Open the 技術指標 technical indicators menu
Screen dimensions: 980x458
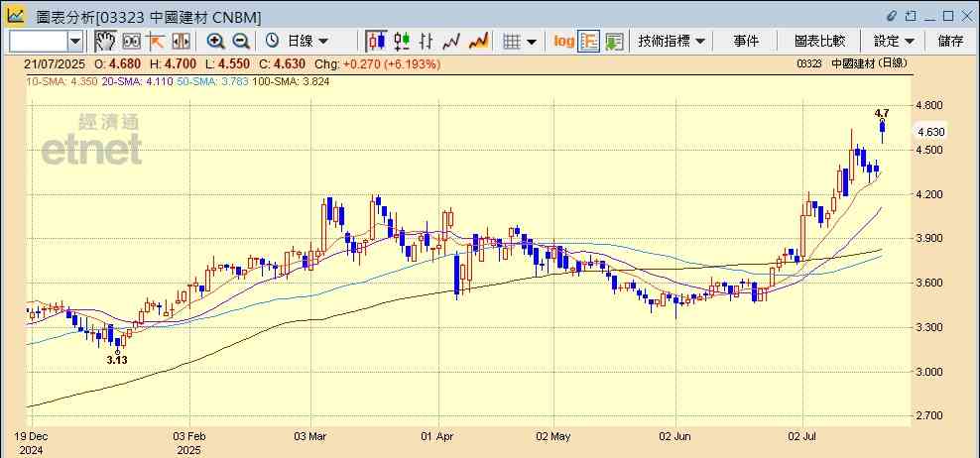click(671, 42)
